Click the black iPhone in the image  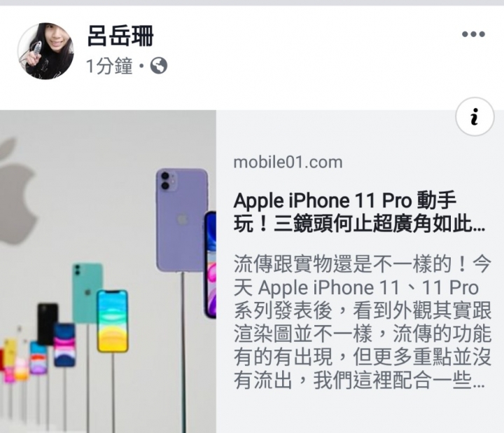[48, 323]
